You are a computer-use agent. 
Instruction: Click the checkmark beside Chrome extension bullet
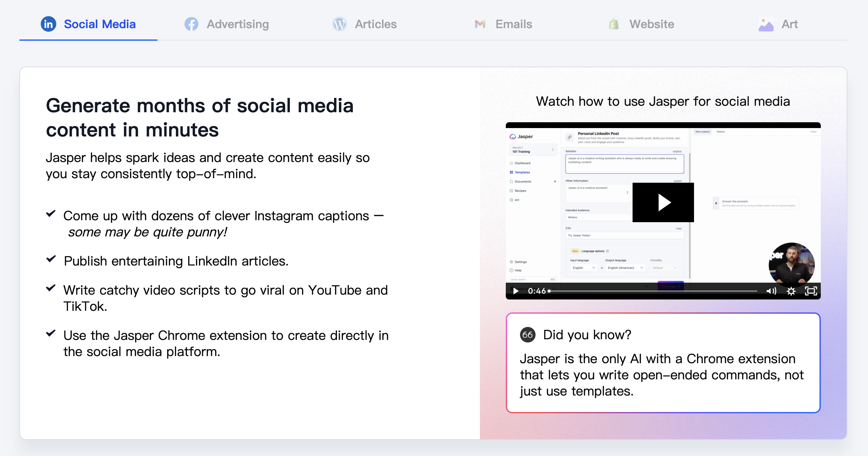click(50, 333)
